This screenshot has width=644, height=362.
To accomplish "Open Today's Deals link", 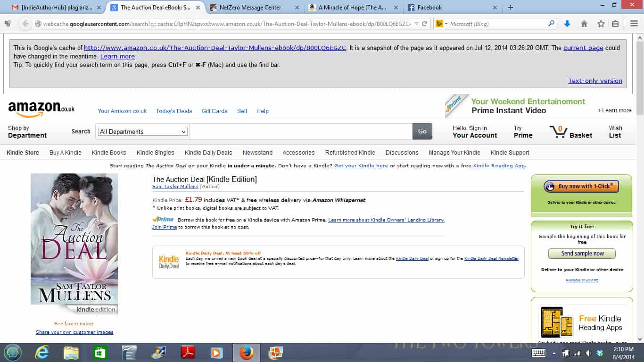I will coord(174,111).
